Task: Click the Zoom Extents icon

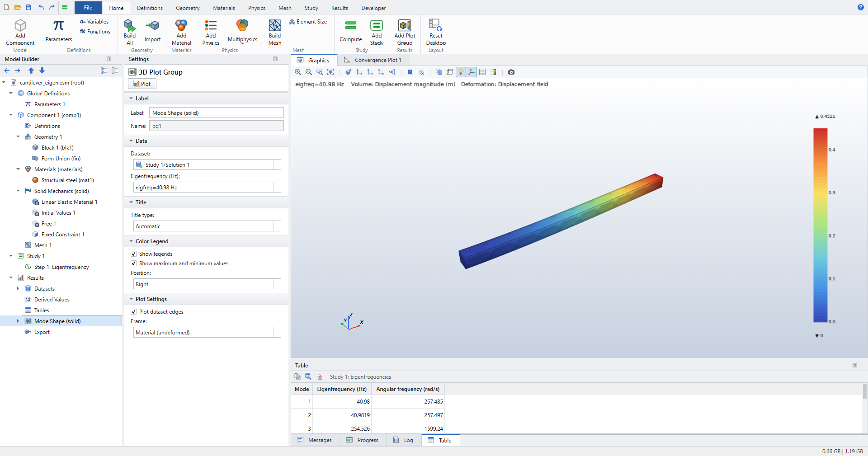Action: [330, 72]
